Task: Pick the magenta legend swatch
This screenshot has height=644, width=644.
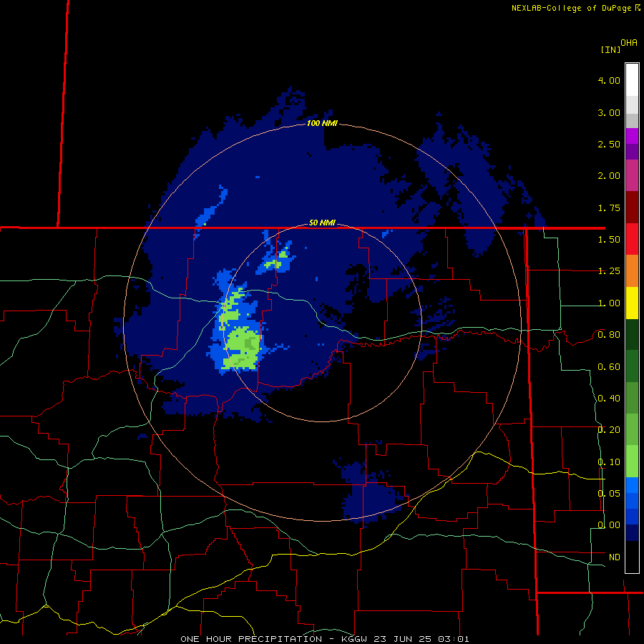Action: (x=632, y=136)
